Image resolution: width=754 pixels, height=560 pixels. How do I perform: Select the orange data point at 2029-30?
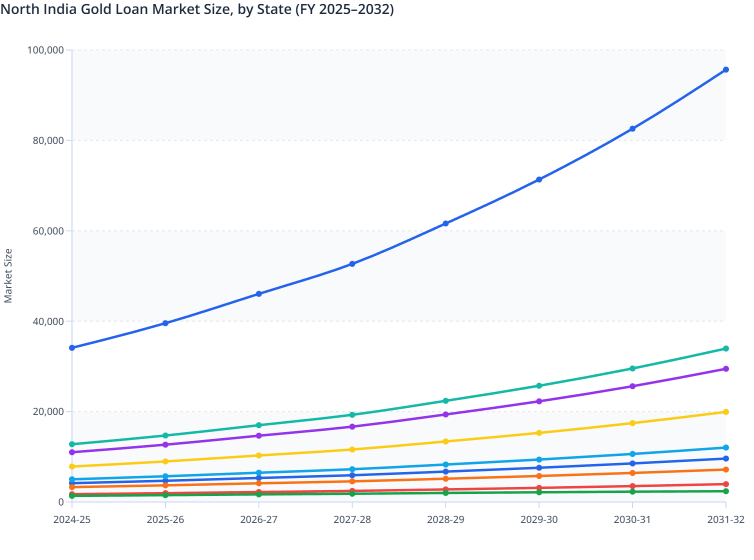[x=539, y=476]
